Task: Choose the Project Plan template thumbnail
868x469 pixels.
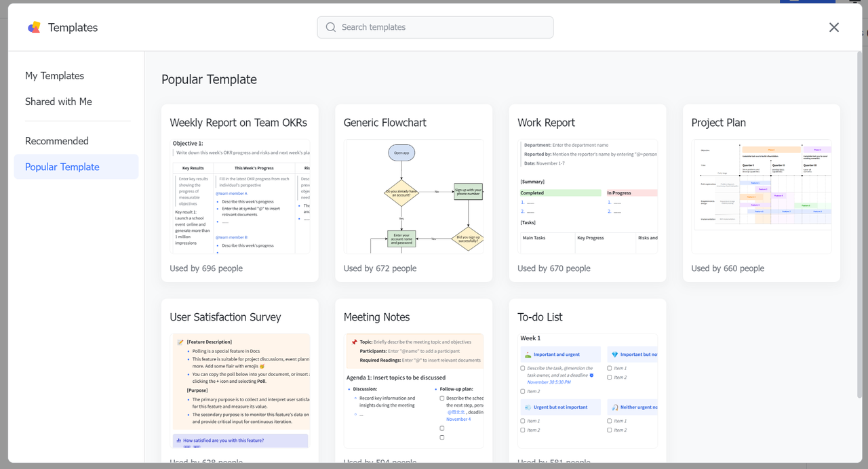Action: pos(761,197)
